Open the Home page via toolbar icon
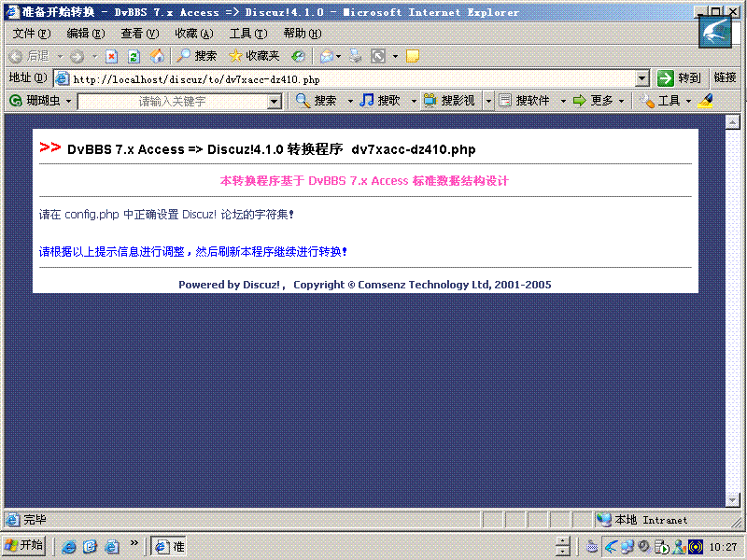This screenshot has height=560, width=747. tap(156, 56)
